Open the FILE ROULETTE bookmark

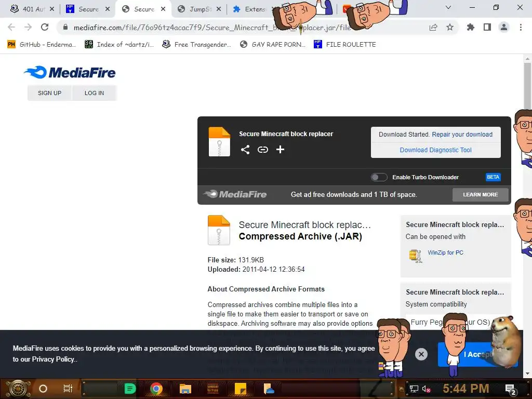coord(345,45)
